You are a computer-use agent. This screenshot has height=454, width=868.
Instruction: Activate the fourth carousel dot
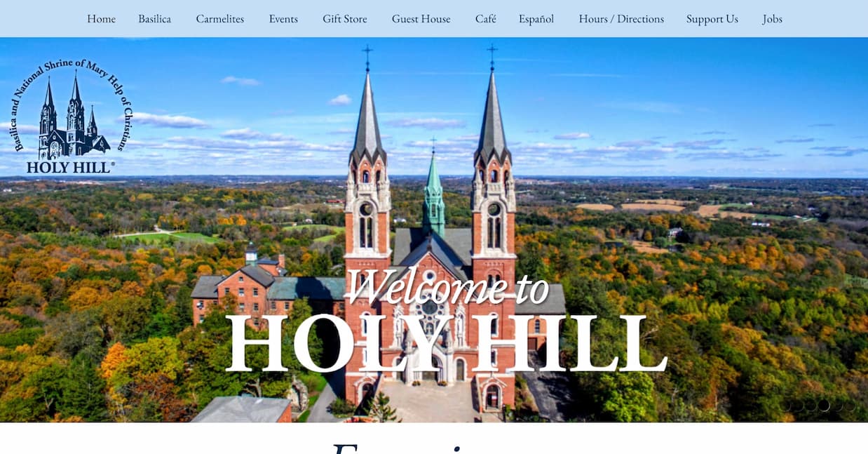click(824, 405)
